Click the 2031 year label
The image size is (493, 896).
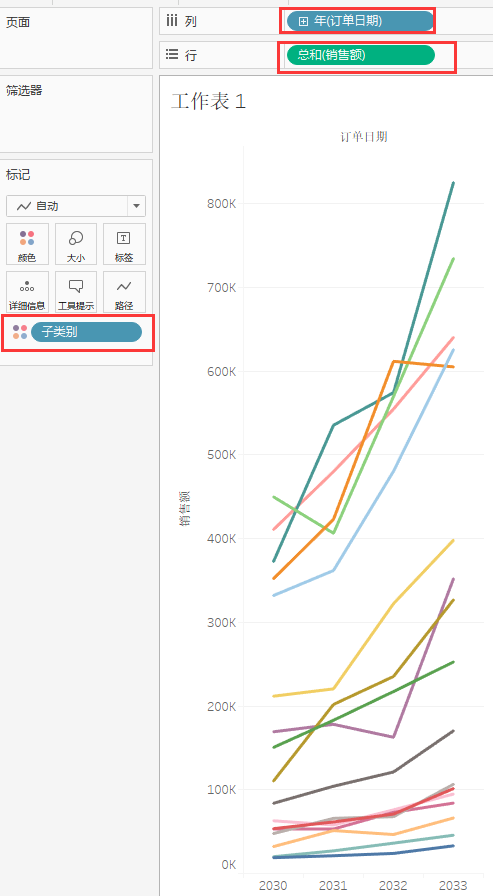[x=333, y=886]
